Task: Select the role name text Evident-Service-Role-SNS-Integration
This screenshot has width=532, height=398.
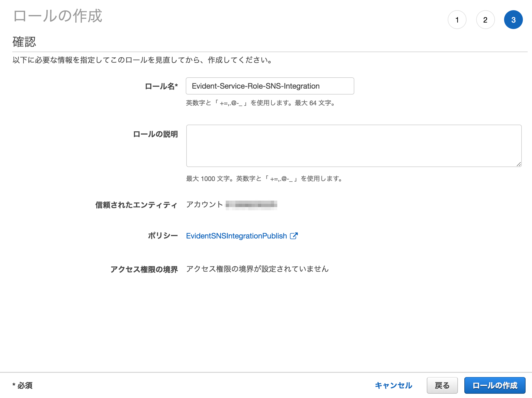Action: point(256,86)
